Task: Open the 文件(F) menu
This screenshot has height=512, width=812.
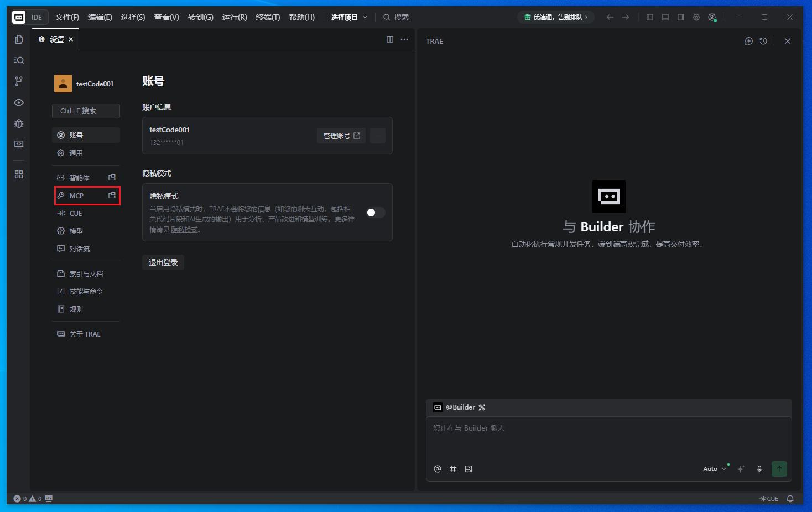Action: (x=67, y=17)
